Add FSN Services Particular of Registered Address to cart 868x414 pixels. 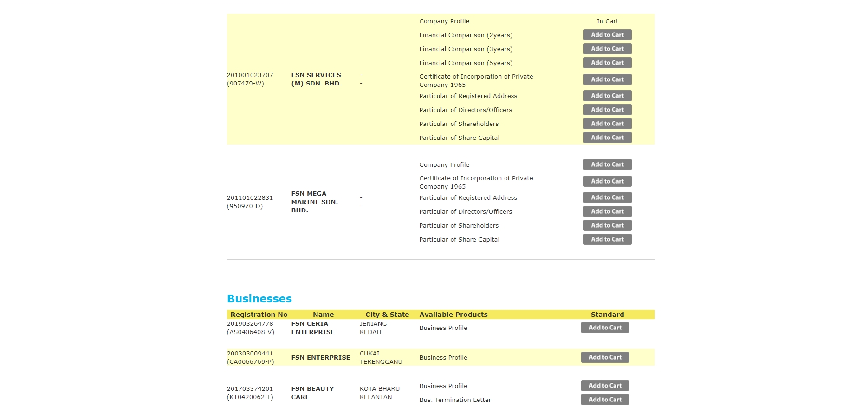pyautogui.click(x=607, y=96)
